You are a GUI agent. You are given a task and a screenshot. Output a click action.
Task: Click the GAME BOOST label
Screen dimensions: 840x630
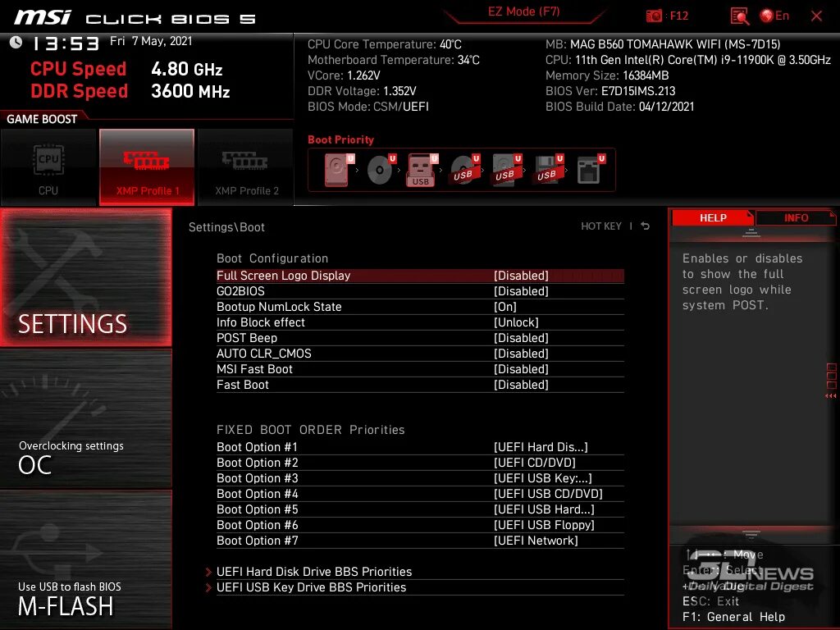pos(42,119)
